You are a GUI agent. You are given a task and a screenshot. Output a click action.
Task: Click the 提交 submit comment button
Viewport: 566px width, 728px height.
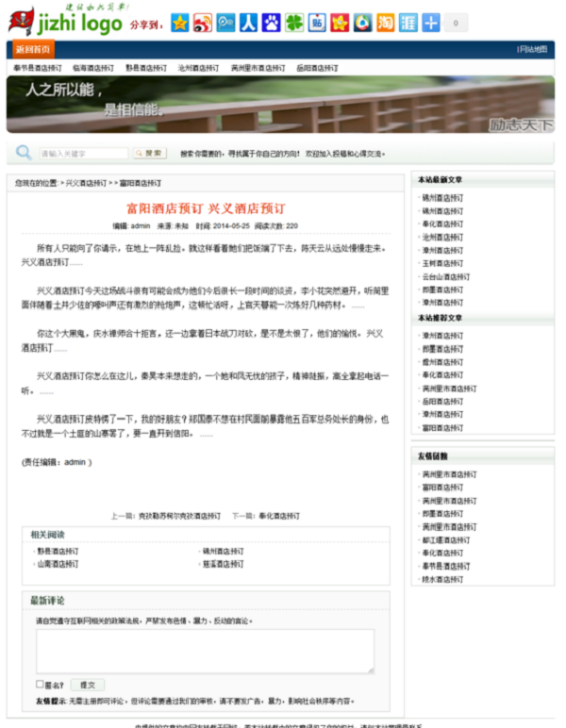click(88, 685)
